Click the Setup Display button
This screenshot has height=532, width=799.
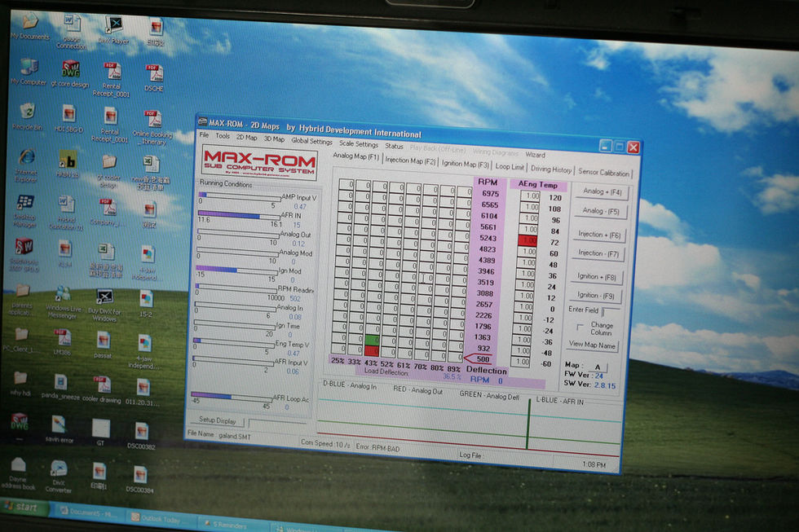point(217,420)
